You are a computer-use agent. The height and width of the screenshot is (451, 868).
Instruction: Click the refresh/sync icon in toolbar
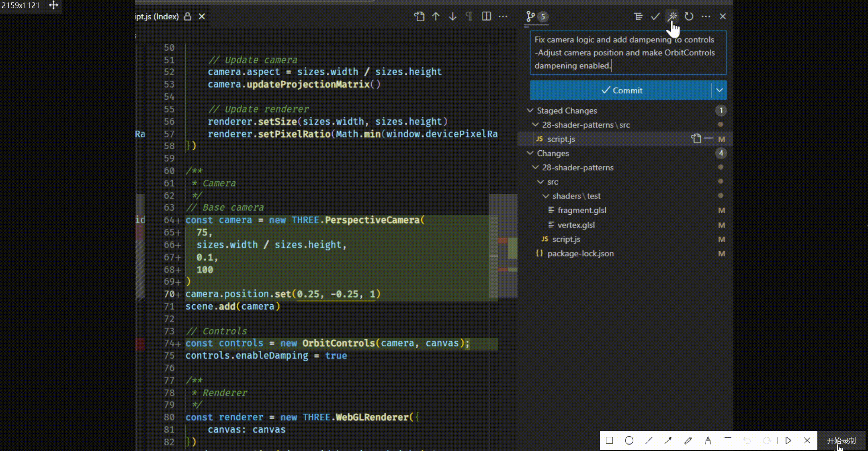click(x=689, y=16)
